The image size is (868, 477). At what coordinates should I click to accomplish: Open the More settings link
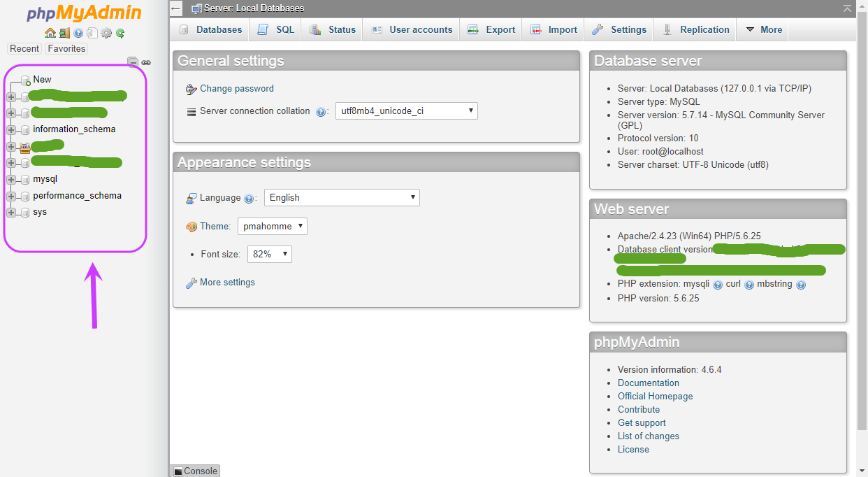[227, 283]
